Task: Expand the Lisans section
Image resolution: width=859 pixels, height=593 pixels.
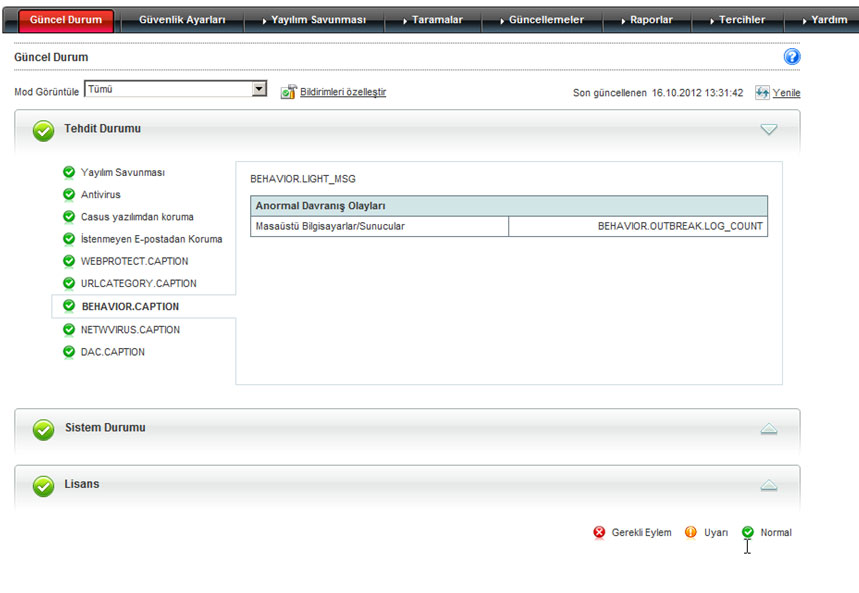Action: [768, 485]
